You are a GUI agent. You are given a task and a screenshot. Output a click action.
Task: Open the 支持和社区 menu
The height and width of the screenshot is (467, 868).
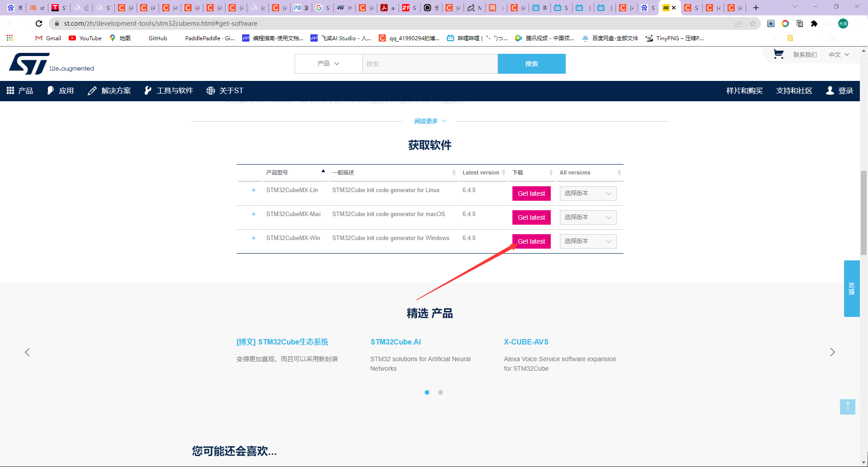794,90
